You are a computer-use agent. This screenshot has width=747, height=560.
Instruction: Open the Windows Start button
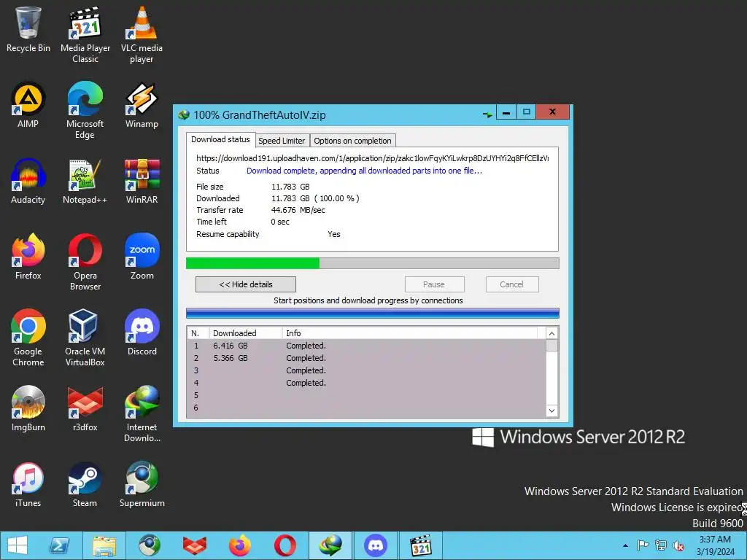[18, 545]
